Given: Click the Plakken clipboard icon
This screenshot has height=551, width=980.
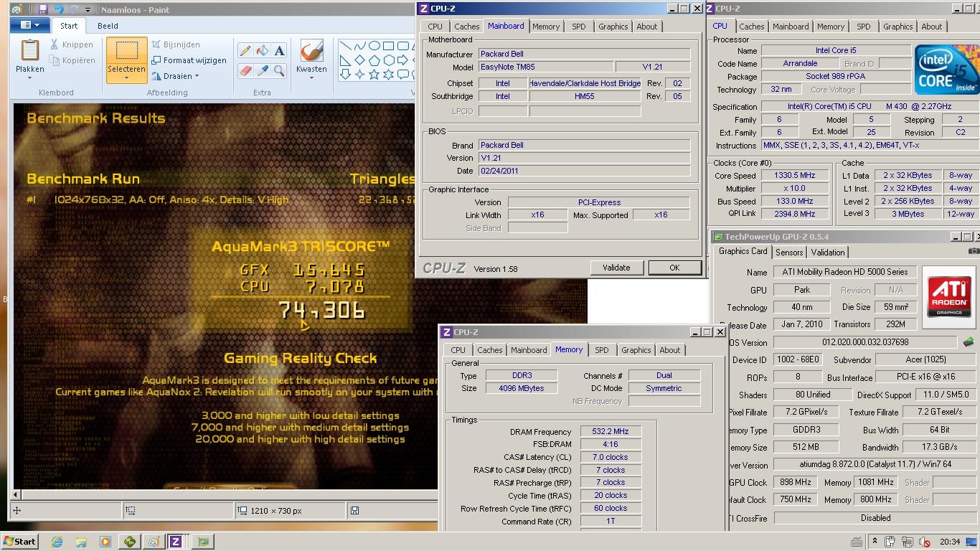Looking at the screenshot, I should point(29,50).
